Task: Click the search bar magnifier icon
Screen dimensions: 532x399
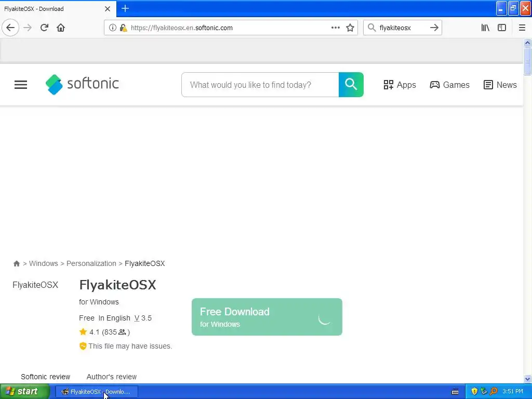Action: point(372,28)
